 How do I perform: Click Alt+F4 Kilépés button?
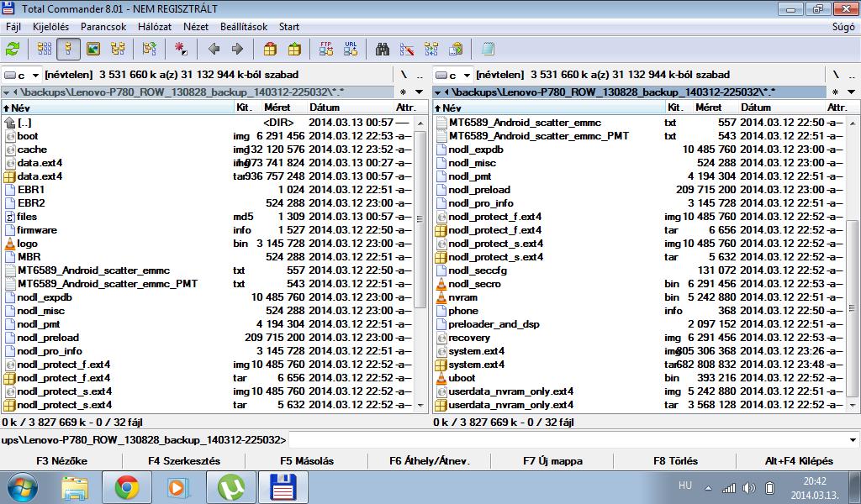coord(799,461)
